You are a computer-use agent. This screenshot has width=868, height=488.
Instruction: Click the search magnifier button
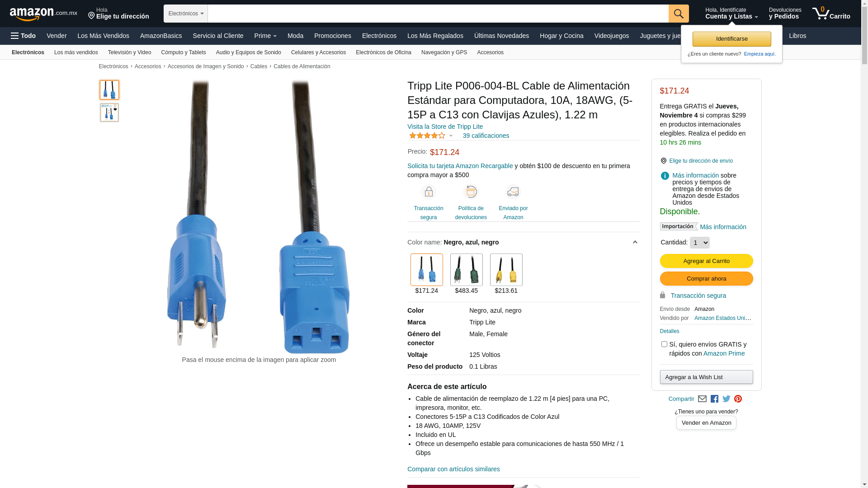point(679,14)
